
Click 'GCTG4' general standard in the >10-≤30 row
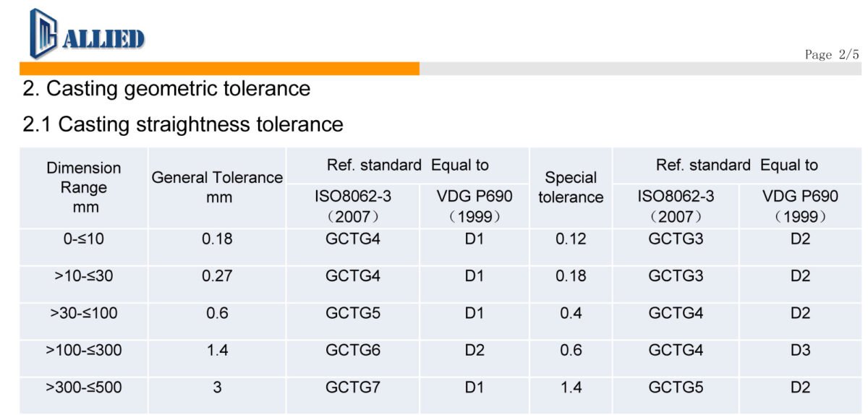point(352,275)
